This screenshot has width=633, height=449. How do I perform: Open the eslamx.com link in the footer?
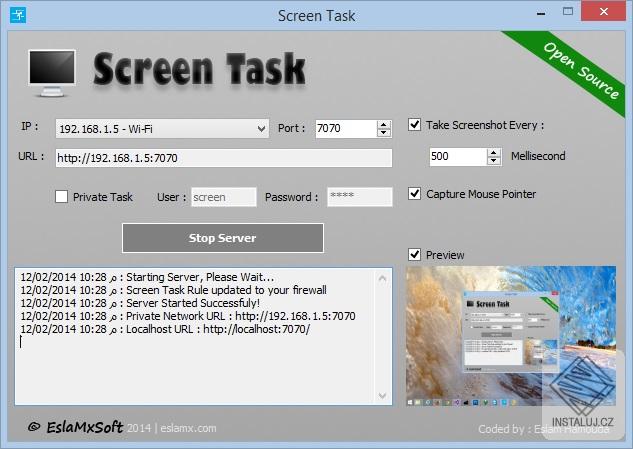click(x=188, y=428)
